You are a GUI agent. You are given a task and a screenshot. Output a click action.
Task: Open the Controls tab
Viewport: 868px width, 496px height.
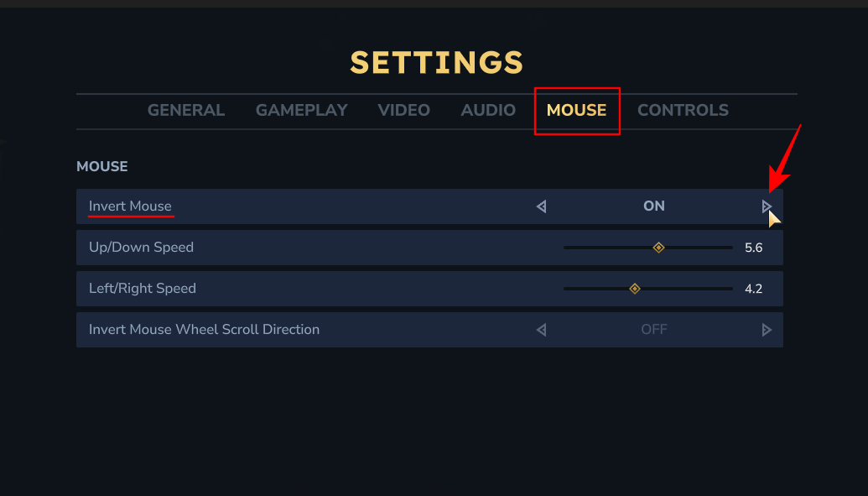(x=683, y=111)
